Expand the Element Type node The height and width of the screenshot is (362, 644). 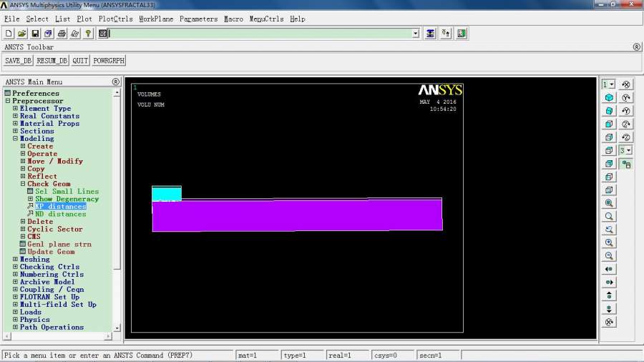coord(15,108)
